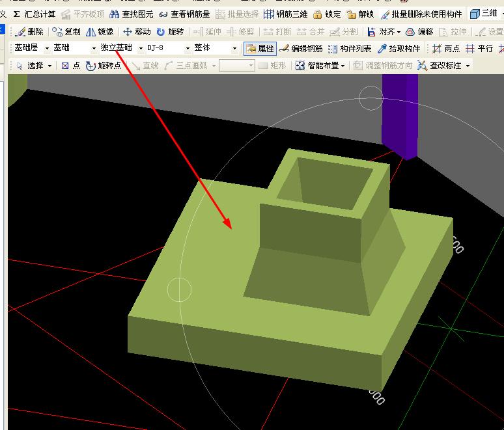Select the 旋转 rotate tool
Viewport: 504px width, 430px height.
tap(170, 31)
